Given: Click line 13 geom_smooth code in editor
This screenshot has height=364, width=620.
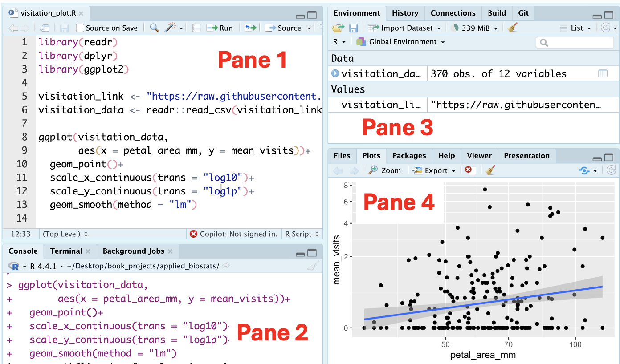Looking at the screenshot, I should 123,205.
